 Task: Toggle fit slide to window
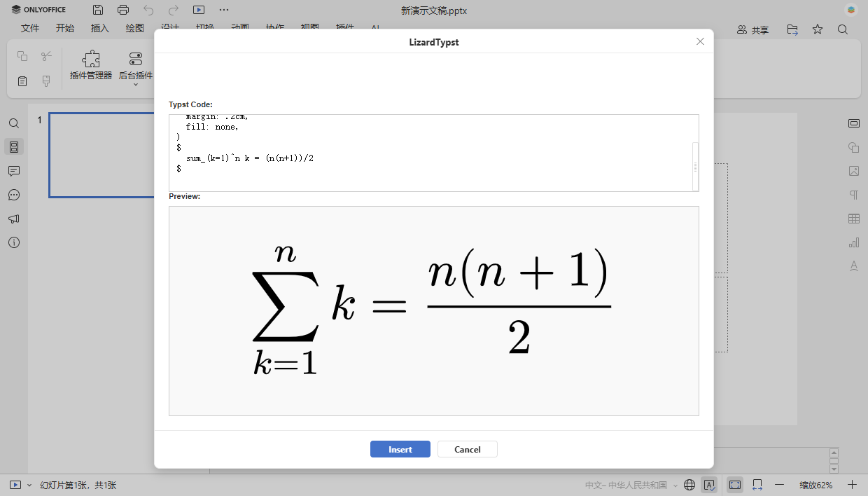[x=734, y=484]
